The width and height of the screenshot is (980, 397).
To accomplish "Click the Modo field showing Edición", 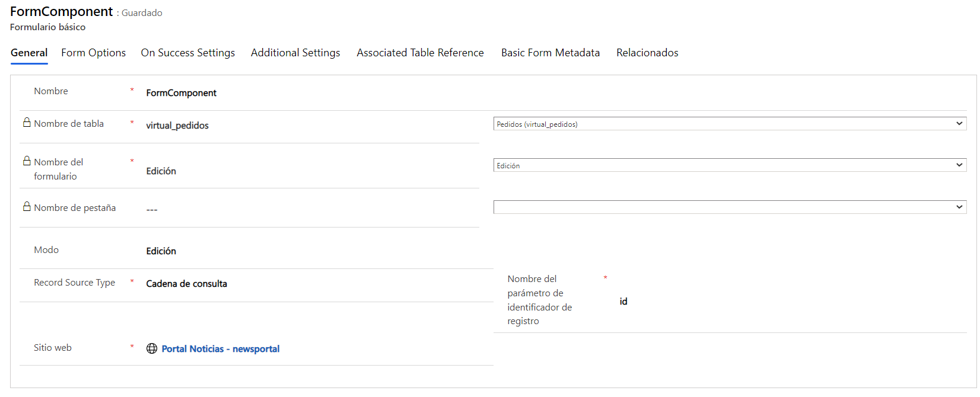I will [161, 251].
